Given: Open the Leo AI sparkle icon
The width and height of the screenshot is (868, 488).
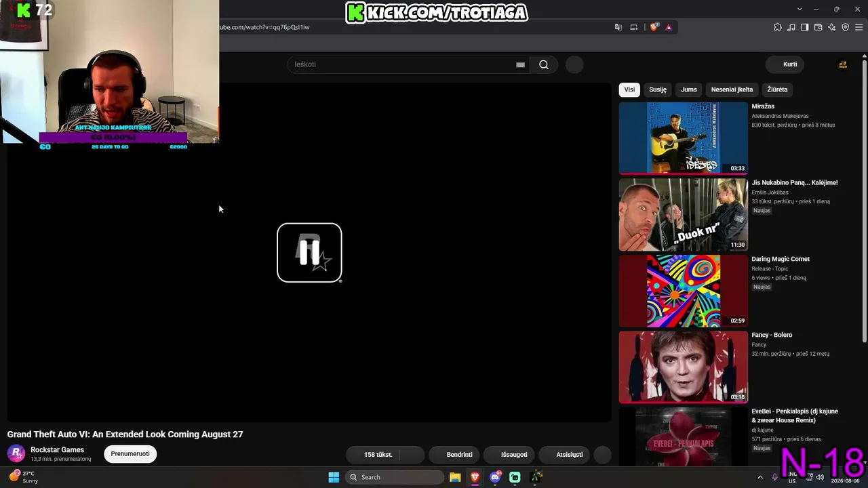Looking at the screenshot, I should [x=831, y=27].
